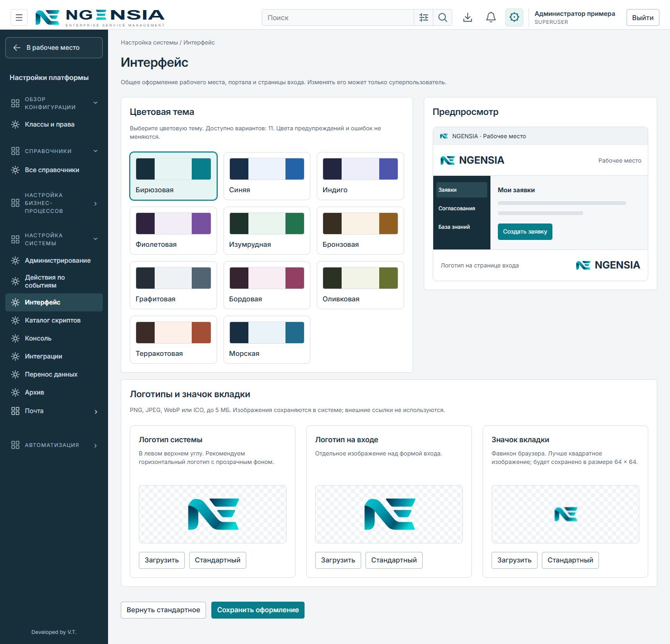Click the gear icon beside Архив
Viewport: 670px width, 644px height.
click(x=15, y=392)
